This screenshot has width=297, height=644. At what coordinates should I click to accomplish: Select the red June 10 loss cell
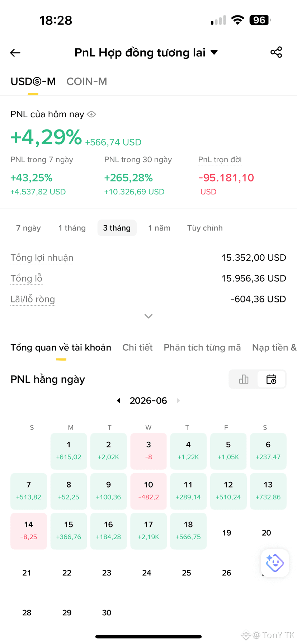pos(148,491)
